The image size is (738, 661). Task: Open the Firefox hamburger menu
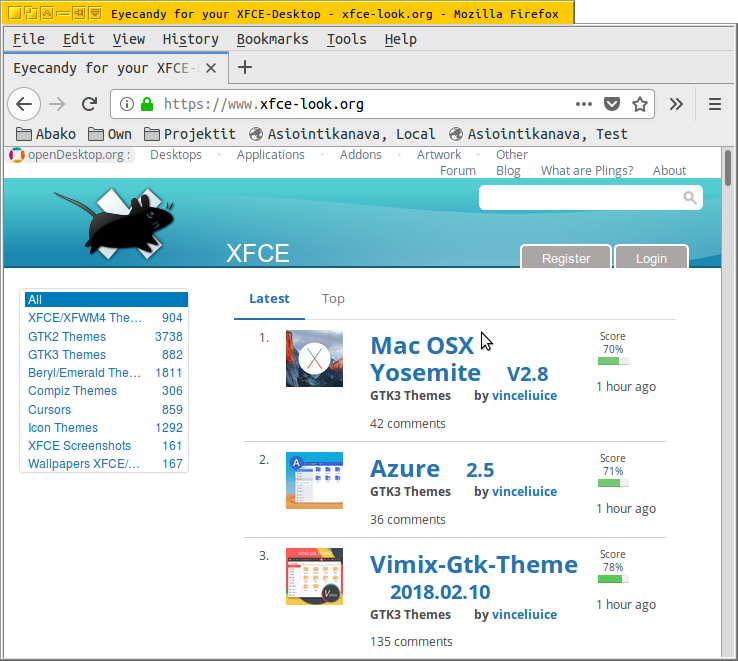pos(714,104)
